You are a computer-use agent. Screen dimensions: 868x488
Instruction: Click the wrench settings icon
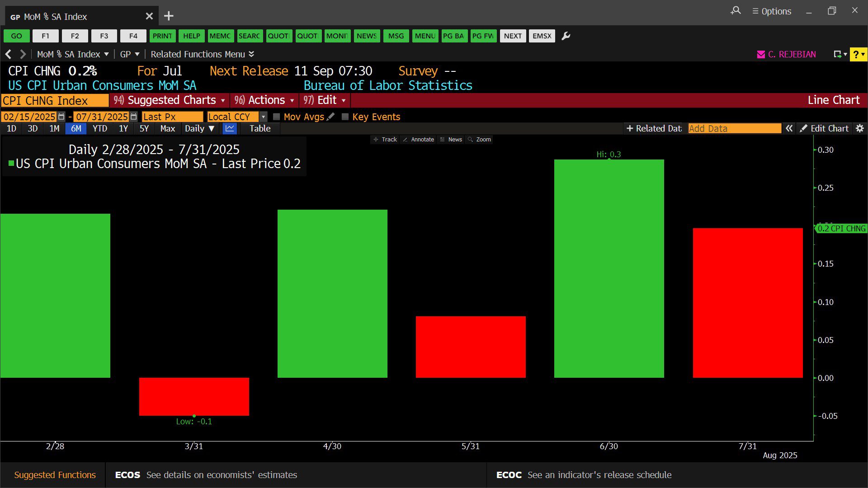tap(566, 36)
